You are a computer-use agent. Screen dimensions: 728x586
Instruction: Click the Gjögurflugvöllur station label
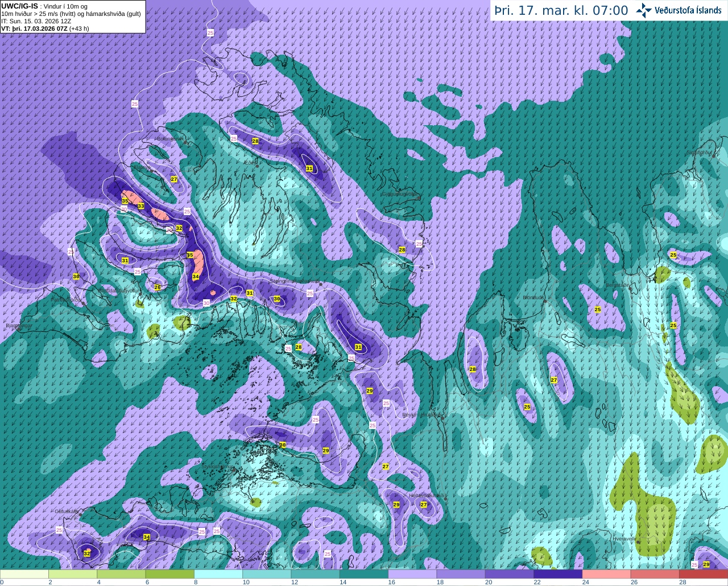(x=400, y=194)
